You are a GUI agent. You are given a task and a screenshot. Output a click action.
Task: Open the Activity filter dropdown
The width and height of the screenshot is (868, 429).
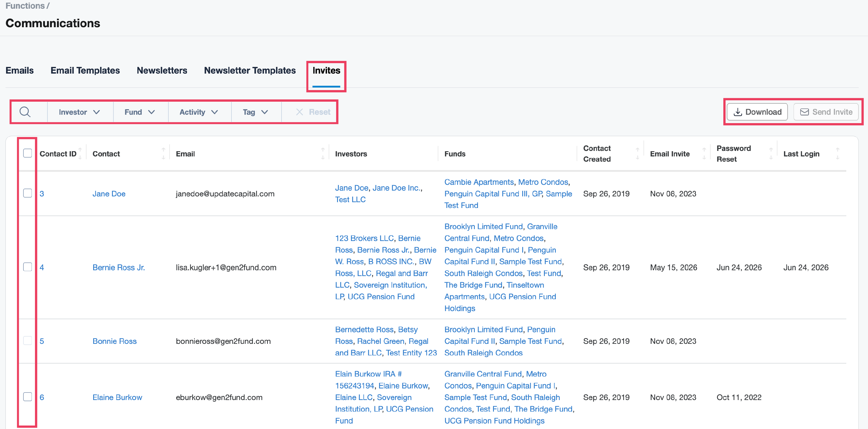pos(199,112)
